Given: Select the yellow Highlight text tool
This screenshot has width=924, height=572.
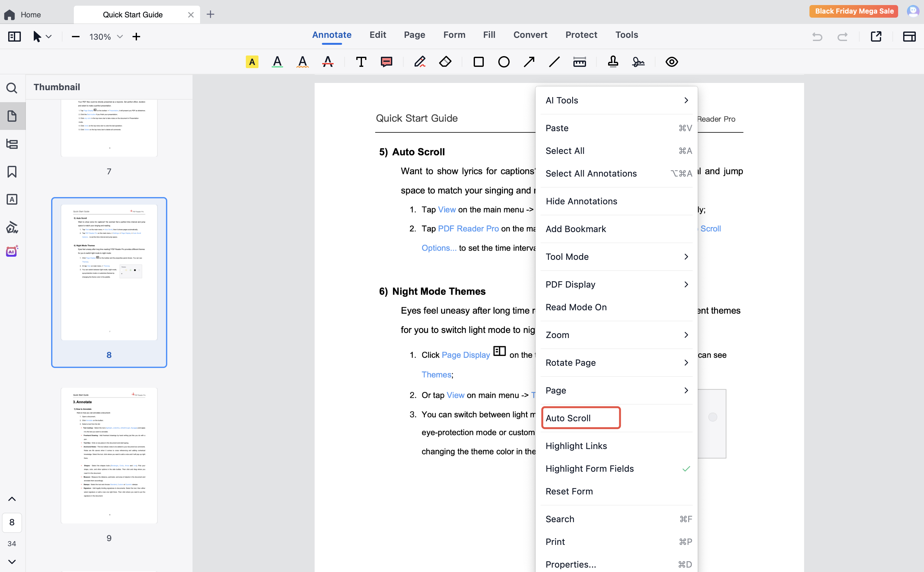Looking at the screenshot, I should tap(252, 62).
